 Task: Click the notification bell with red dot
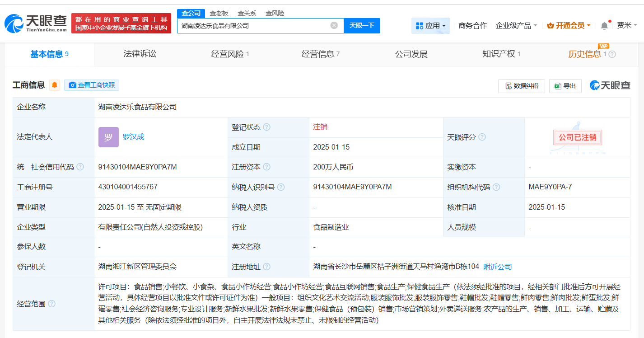coord(604,26)
